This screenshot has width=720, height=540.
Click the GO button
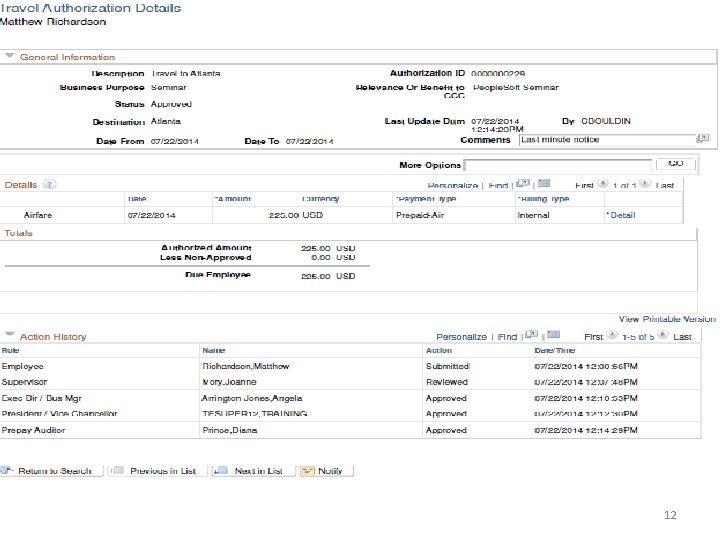[675, 164]
